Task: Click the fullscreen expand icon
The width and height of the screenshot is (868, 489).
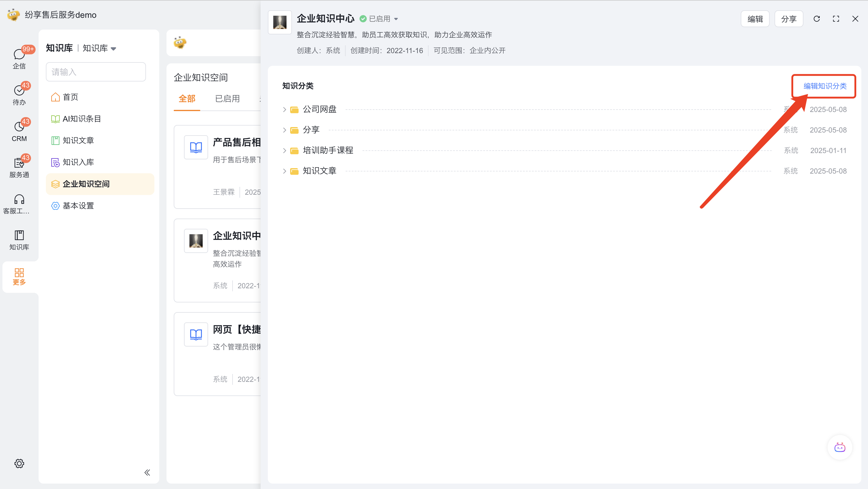Action: [x=836, y=19]
